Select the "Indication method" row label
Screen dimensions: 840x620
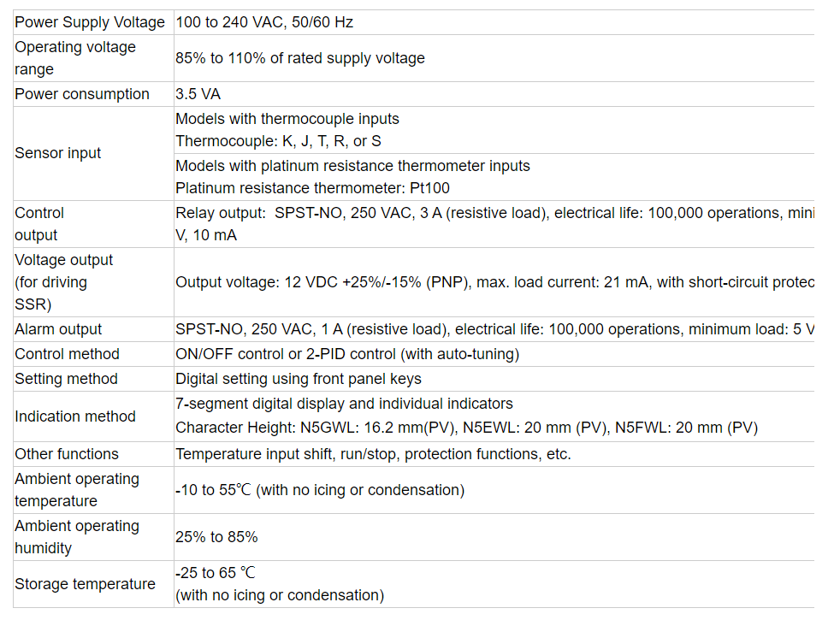pos(75,416)
